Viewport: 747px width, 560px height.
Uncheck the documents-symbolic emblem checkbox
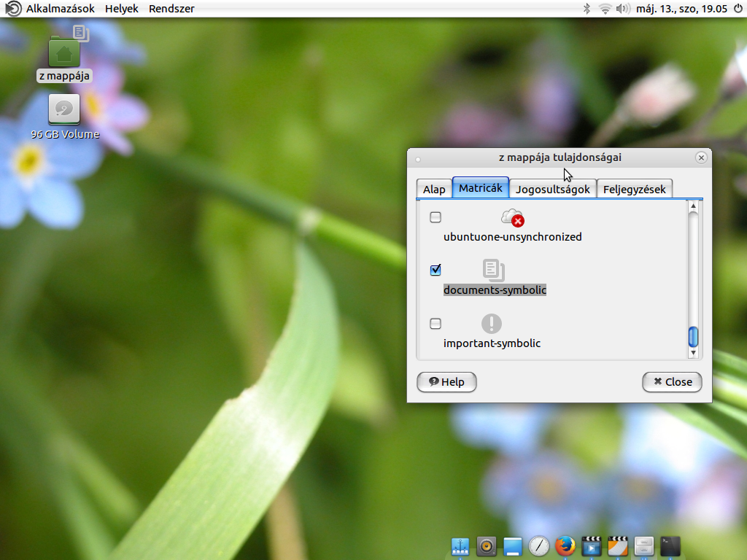pos(436,270)
